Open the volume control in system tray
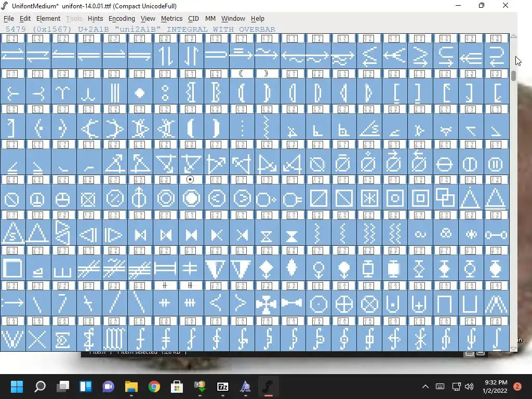 tap(469, 387)
